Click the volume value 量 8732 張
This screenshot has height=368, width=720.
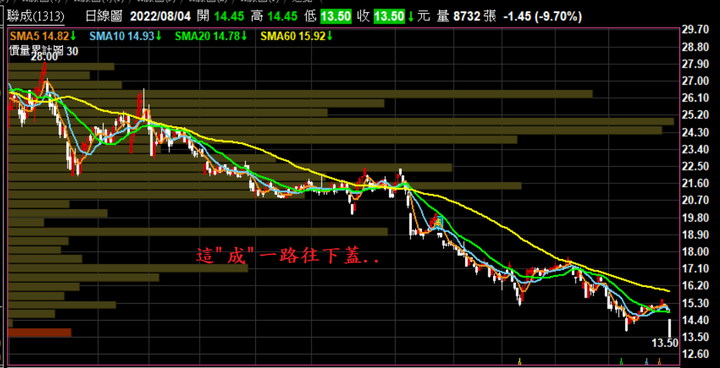[466, 17]
